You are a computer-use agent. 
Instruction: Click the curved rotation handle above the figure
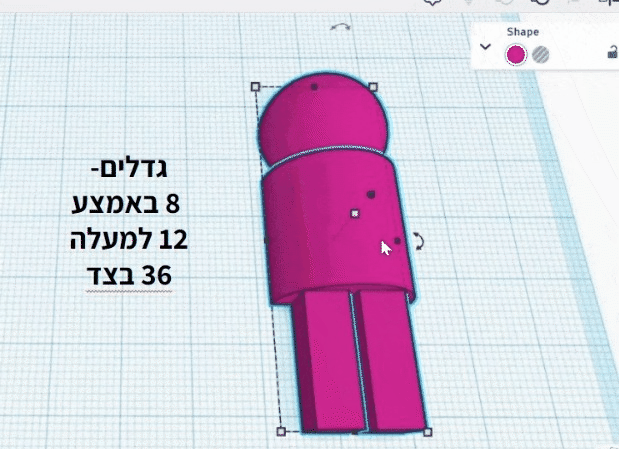pyautogui.click(x=340, y=27)
